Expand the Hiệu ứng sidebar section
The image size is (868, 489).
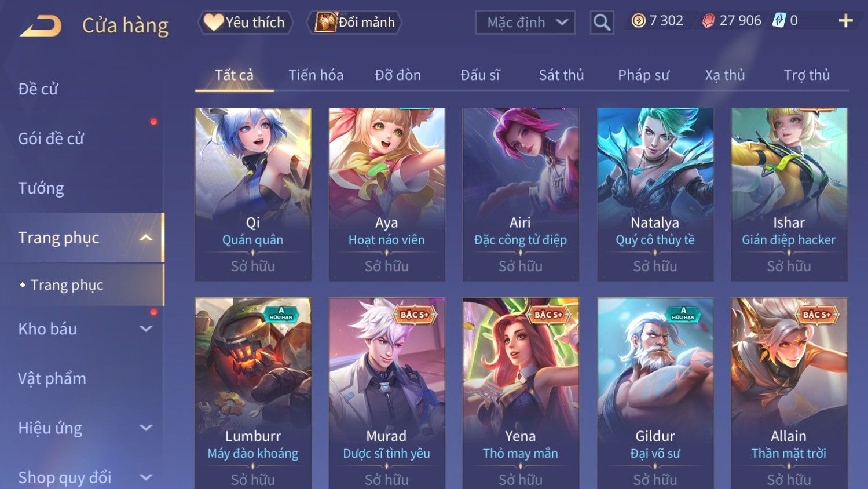(x=146, y=428)
